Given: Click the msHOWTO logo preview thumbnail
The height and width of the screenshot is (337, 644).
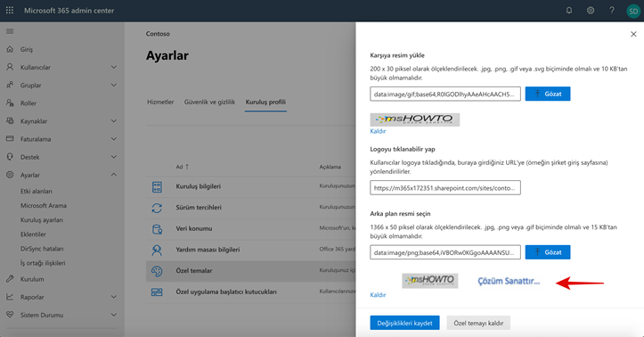Looking at the screenshot, I should tap(415, 119).
